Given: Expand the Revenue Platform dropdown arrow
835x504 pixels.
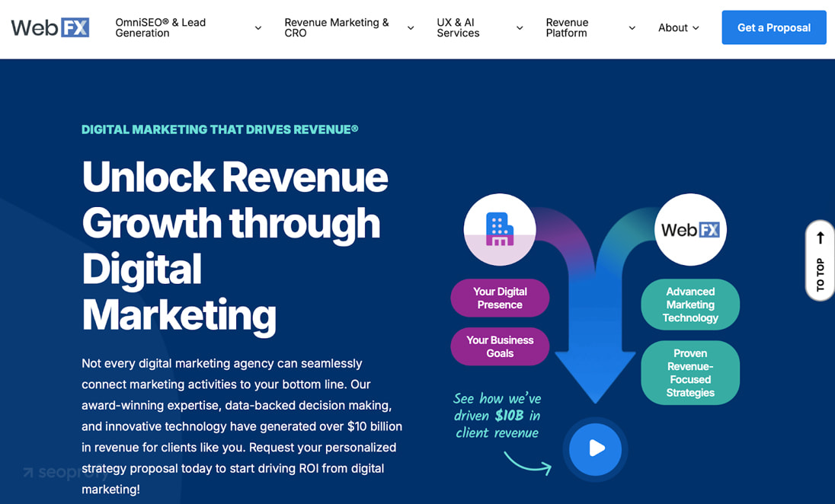Looking at the screenshot, I should pyautogui.click(x=632, y=28).
